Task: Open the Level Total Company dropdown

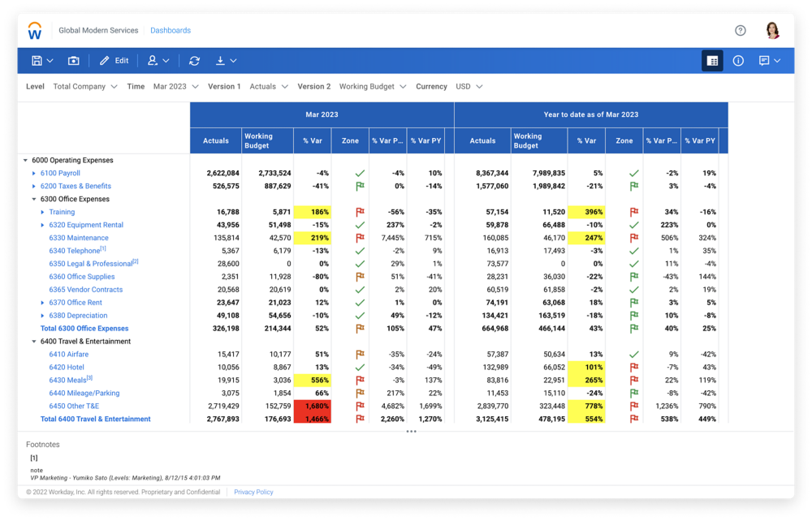Action: [x=84, y=87]
